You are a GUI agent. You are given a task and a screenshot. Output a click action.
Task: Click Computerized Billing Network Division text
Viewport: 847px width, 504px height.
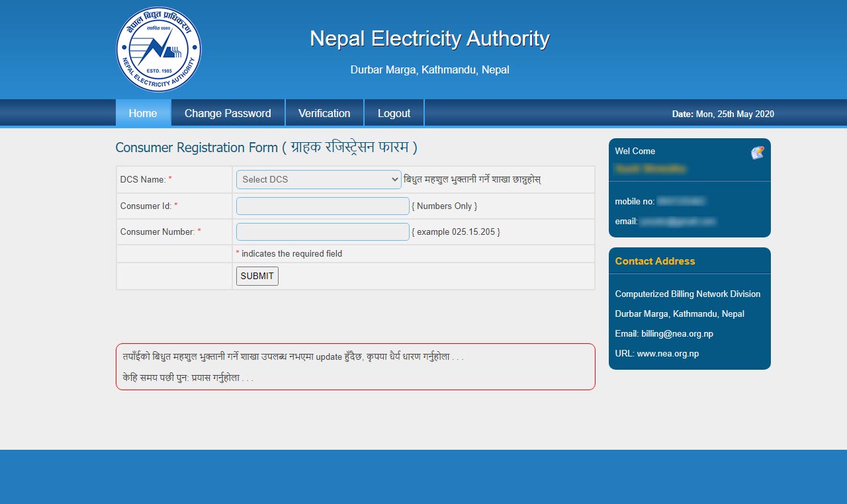688,294
